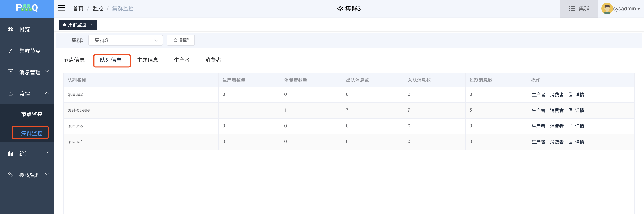Screen dimensions: 644x214
Task: Open 集群节点 in sidebar
Action: (30, 51)
